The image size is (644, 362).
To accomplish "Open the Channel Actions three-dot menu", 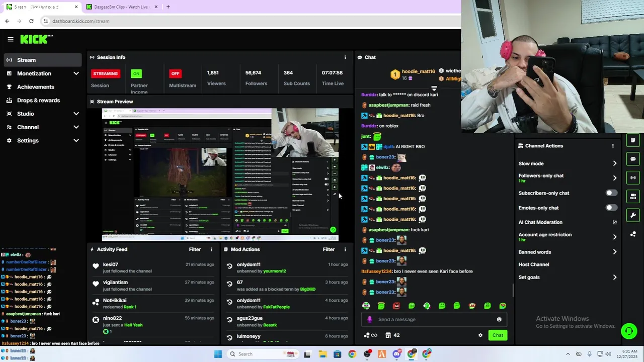I will coord(613,146).
